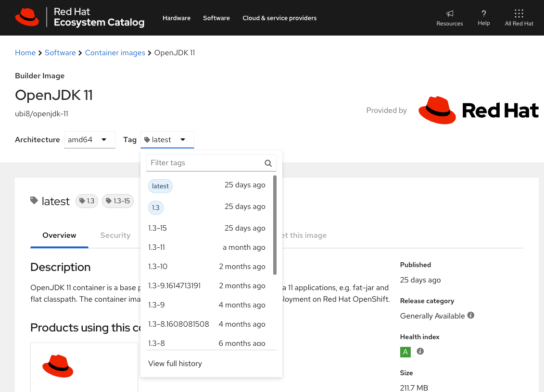Select the 1.3-15 tag pill in the header
Image resolution: width=544 pixels, height=392 pixels.
pos(117,201)
